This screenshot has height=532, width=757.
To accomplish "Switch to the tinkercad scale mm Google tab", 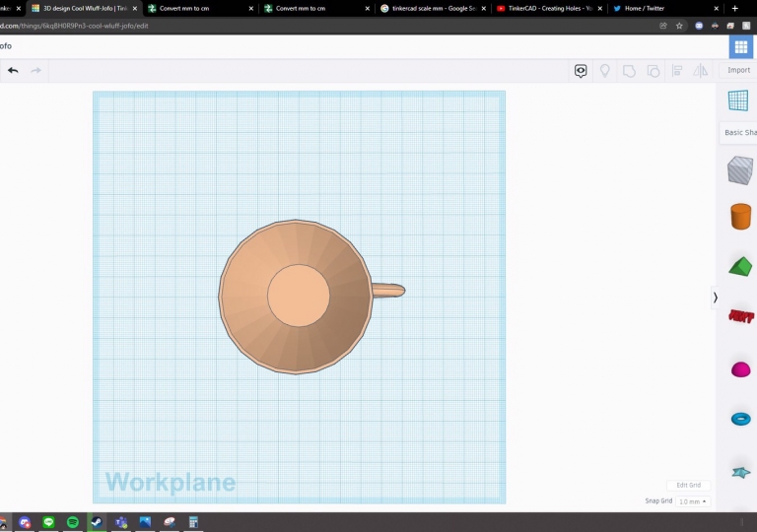I will (x=434, y=8).
